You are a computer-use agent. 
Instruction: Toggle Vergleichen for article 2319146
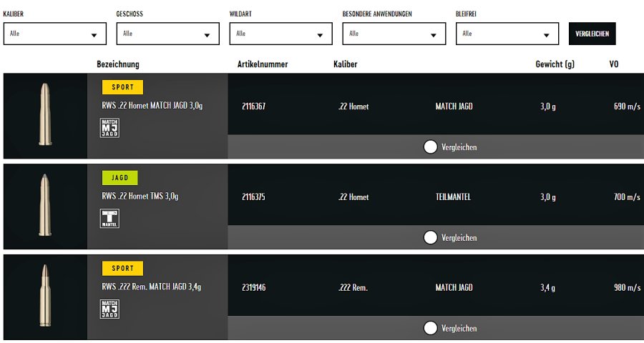431,328
